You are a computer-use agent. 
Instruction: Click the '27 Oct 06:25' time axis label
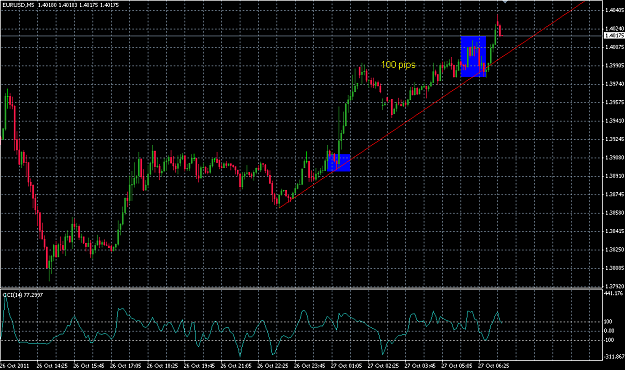coord(493,365)
